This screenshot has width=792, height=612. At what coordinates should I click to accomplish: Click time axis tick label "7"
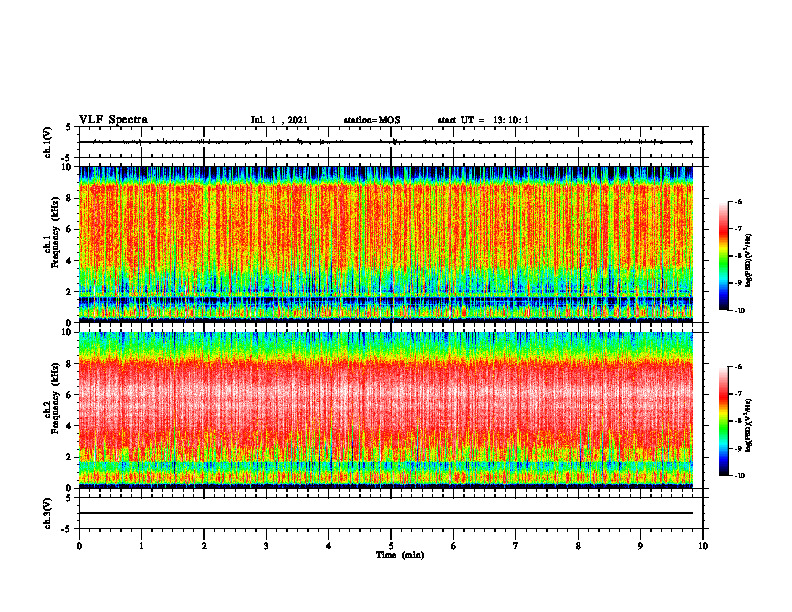click(516, 546)
